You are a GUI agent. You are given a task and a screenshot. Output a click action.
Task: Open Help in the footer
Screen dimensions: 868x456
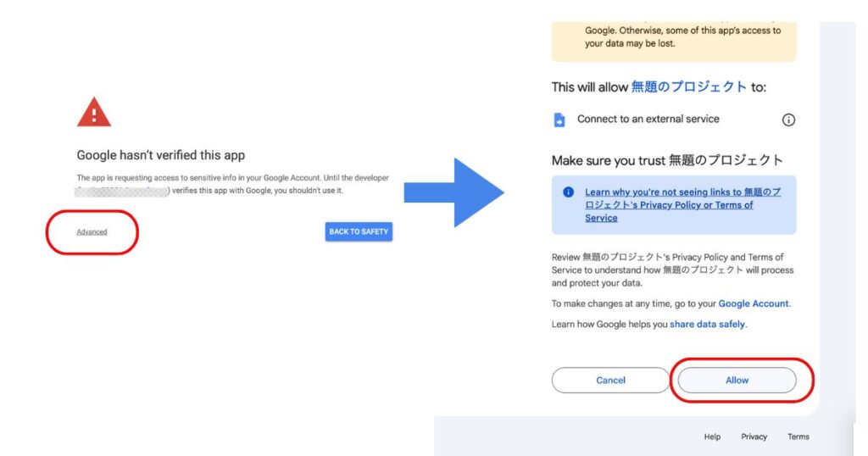tap(712, 437)
